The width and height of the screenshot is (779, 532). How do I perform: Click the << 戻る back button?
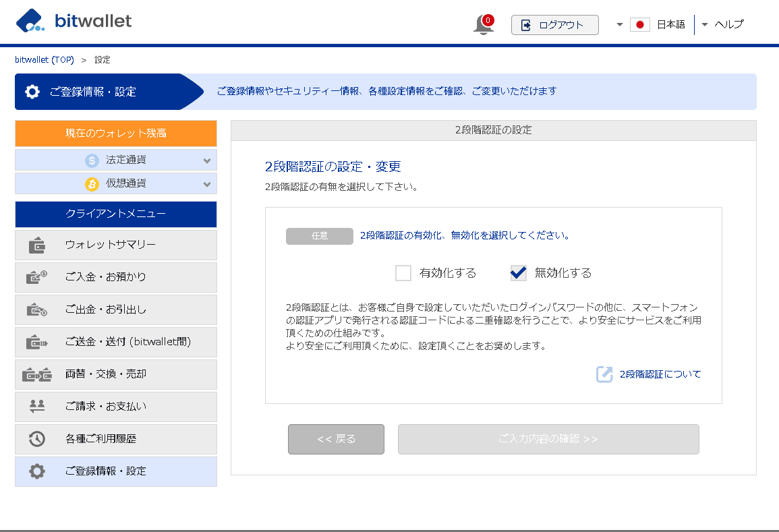pyautogui.click(x=336, y=439)
